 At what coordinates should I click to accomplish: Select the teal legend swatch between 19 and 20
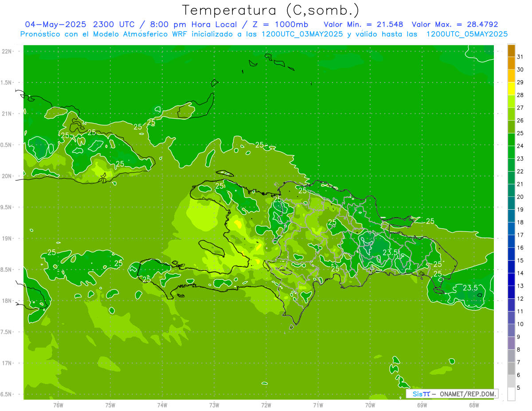point(511,203)
